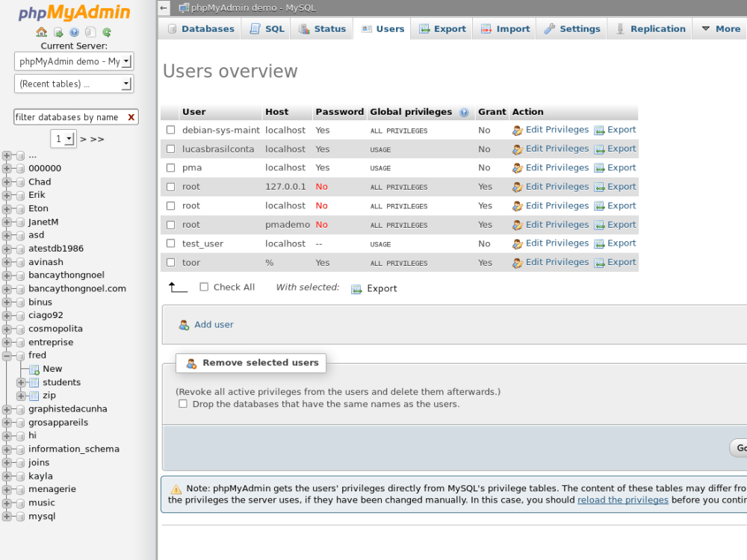Click Edit Privileges icon for toor user
Image resolution: width=747 pixels, height=560 pixels.
click(518, 263)
